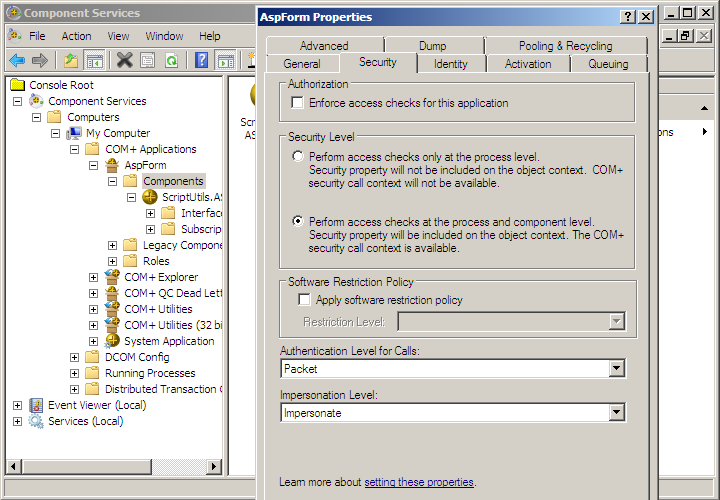Screen dimensions: 720x500
Task: Click the Component Services node icon
Action: click(36, 101)
